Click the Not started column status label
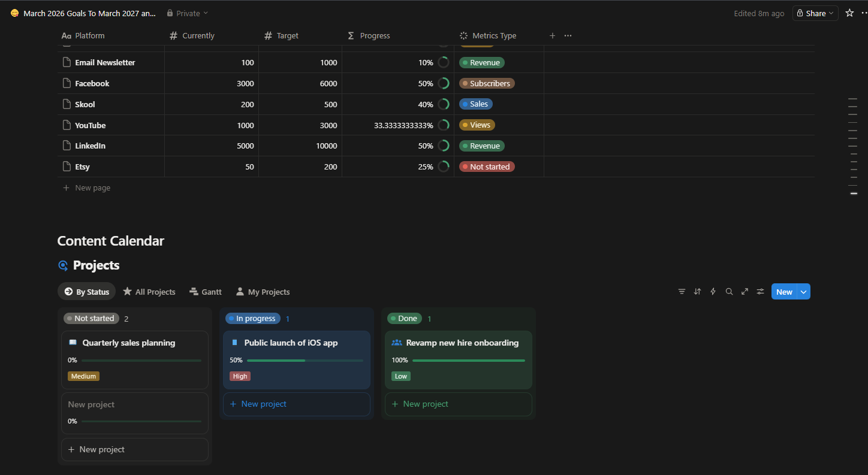This screenshot has width=868, height=475. (91, 319)
